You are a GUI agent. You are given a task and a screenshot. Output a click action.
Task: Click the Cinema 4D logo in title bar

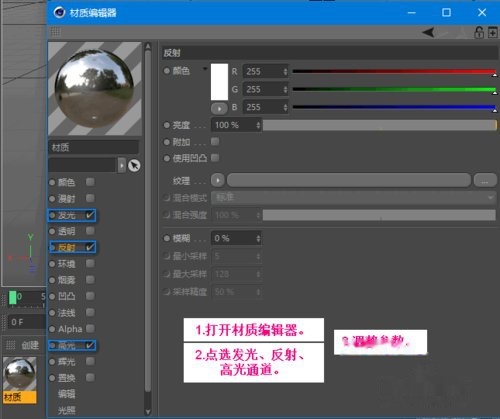pos(59,12)
